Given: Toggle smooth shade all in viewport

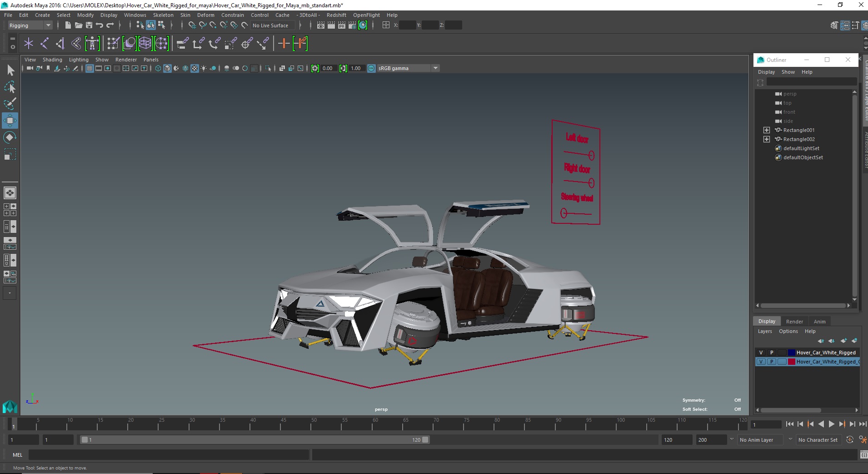Looking at the screenshot, I should click(x=167, y=68).
